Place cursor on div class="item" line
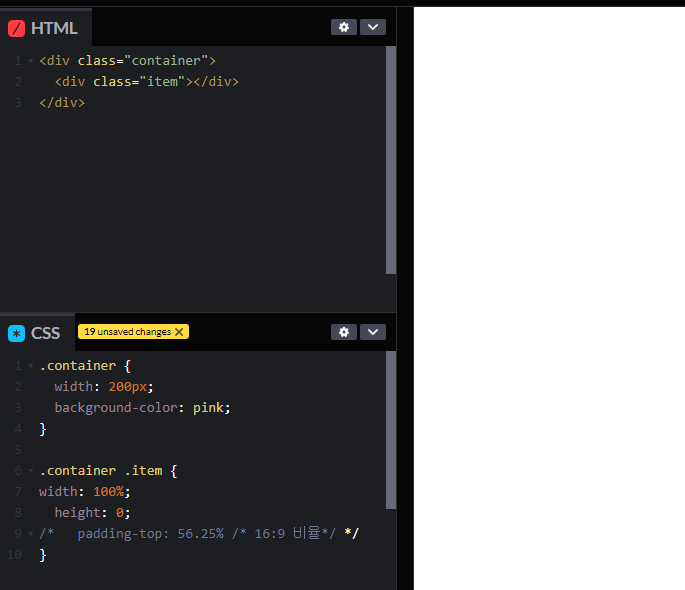Viewport: 685px width, 590px height. (147, 81)
